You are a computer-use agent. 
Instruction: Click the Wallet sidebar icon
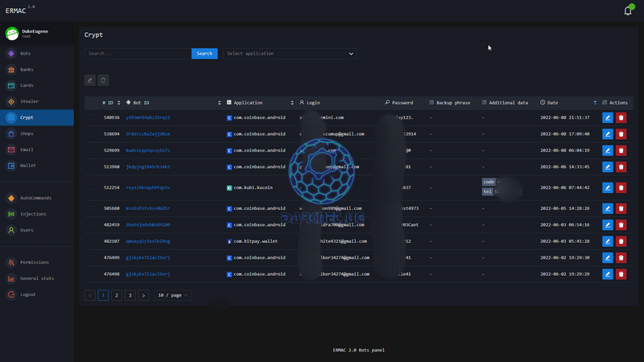coord(11,166)
